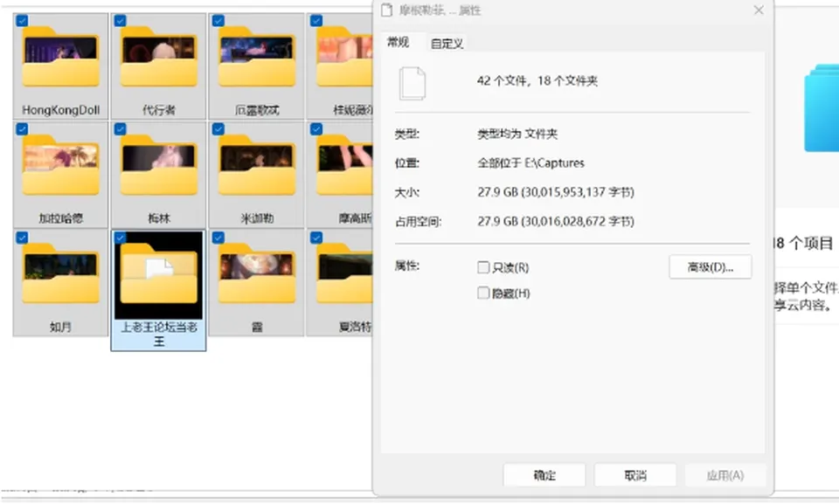Switch to the 常规 tab
The width and height of the screenshot is (839, 504).
tap(399, 42)
